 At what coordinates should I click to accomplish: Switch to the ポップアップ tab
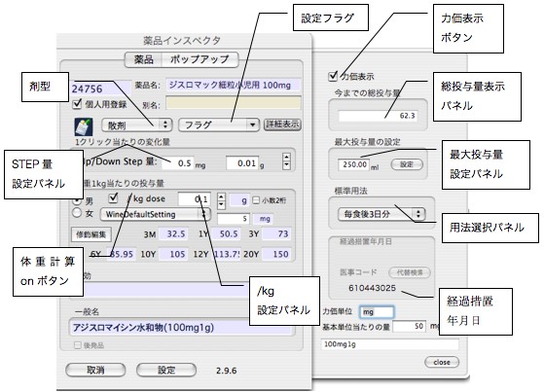[x=199, y=59]
